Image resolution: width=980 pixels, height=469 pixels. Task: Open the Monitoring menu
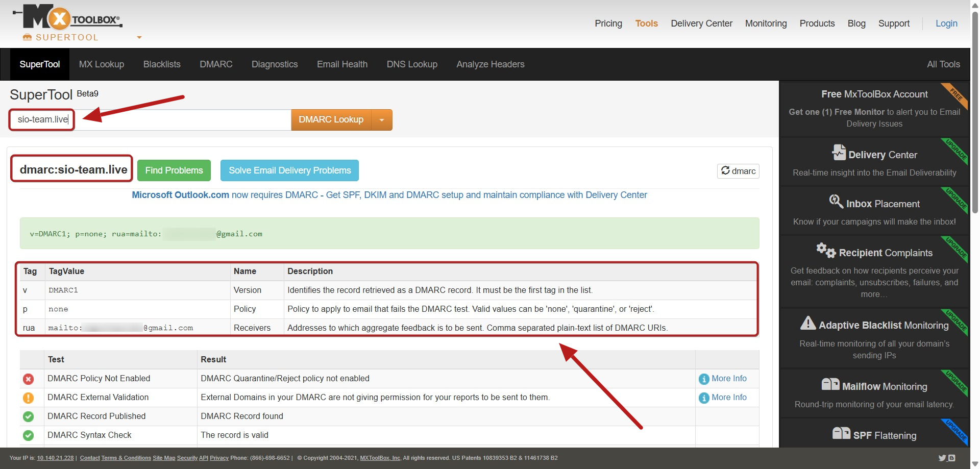(x=766, y=23)
